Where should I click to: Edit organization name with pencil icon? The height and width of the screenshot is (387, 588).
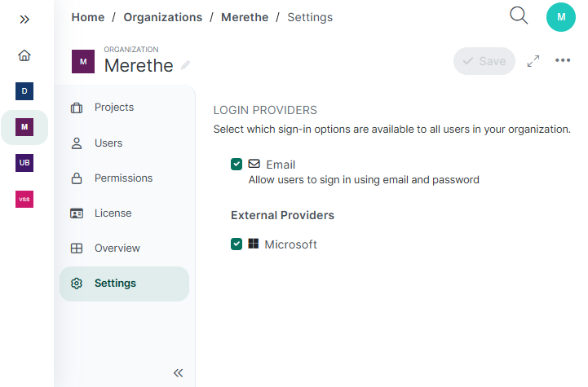[x=185, y=65]
